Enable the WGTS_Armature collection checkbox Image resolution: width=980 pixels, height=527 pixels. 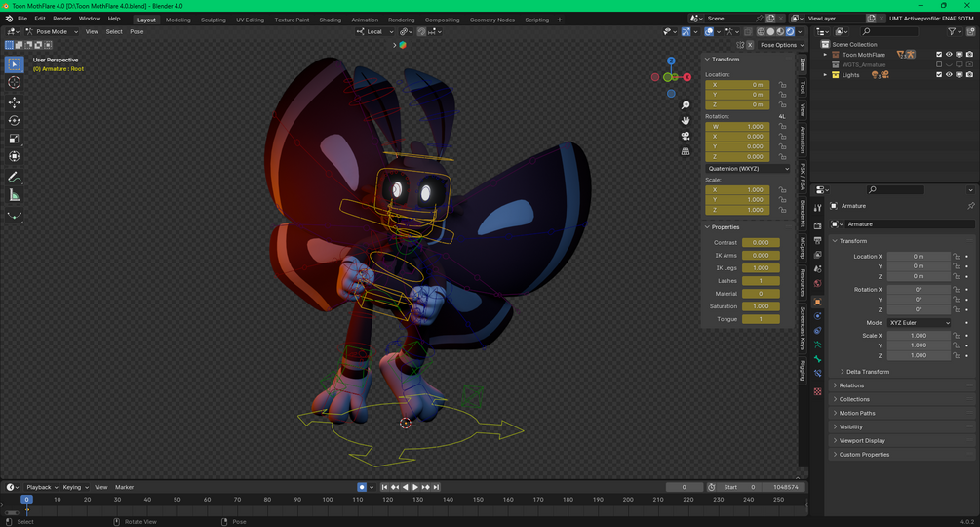[939, 64]
